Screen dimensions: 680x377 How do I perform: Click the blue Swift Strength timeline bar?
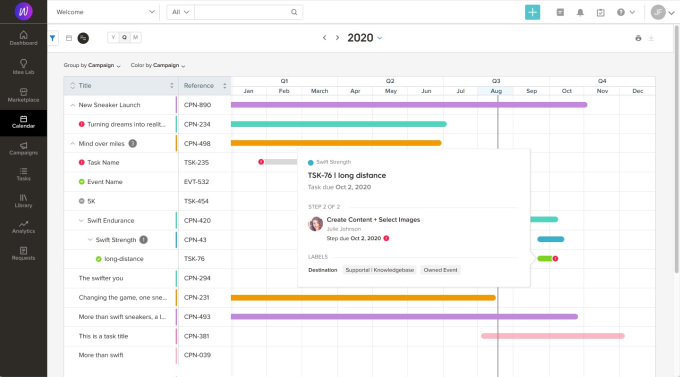pos(551,239)
